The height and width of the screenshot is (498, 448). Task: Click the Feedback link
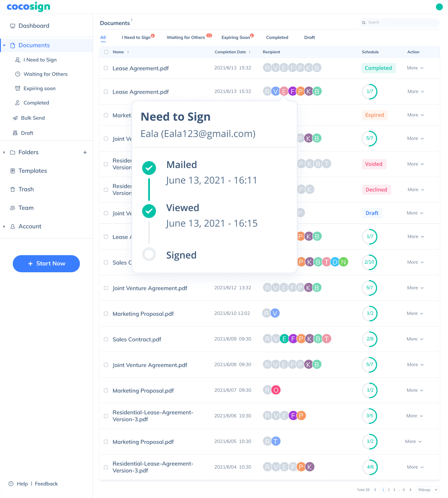point(46,483)
